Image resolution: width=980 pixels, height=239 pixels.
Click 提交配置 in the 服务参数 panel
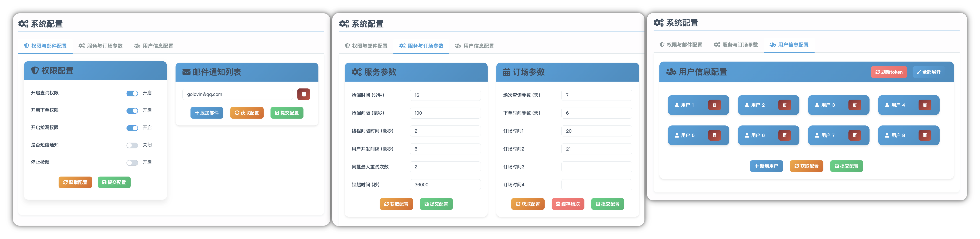[x=436, y=204]
